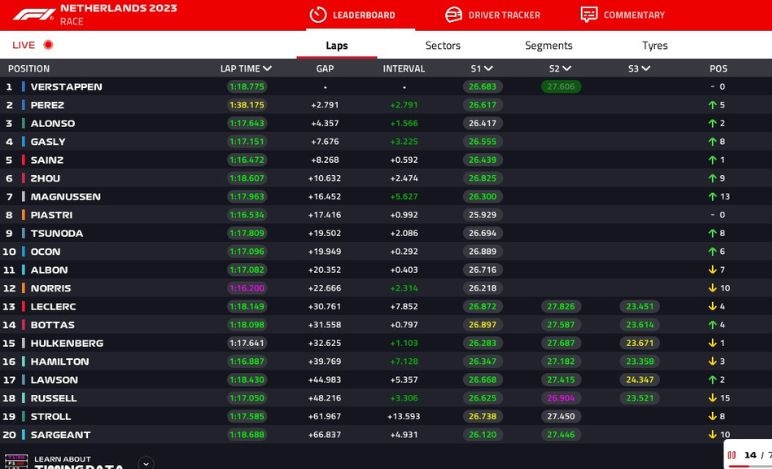Click the Driver Tracker helmet icon

[x=453, y=15]
